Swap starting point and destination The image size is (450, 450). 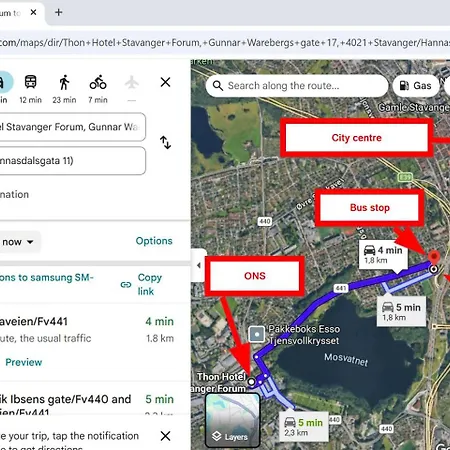coord(165,142)
